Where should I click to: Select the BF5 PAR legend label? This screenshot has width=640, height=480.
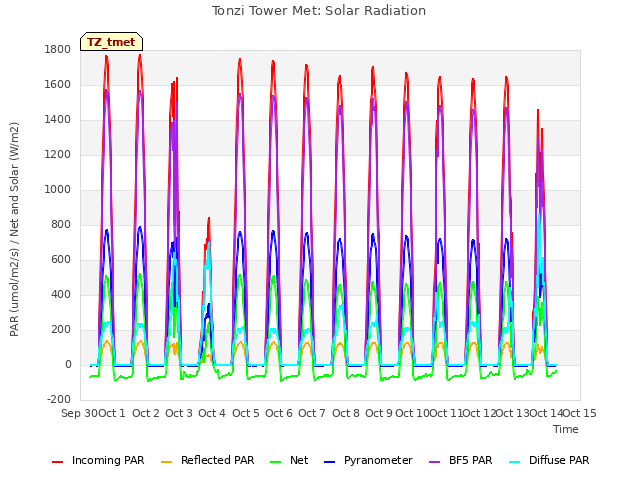(x=471, y=460)
